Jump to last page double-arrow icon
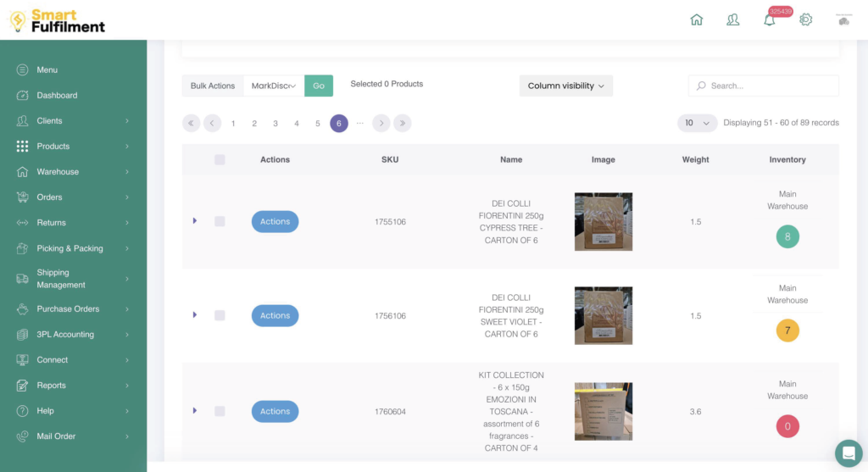The width and height of the screenshot is (868, 472). 403,123
